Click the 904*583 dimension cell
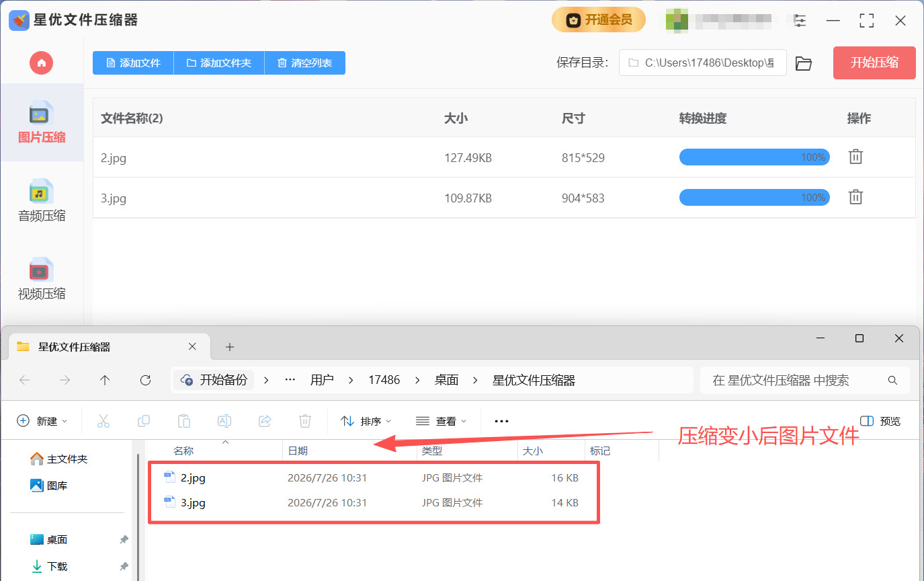This screenshot has width=924, height=581. [x=583, y=198]
